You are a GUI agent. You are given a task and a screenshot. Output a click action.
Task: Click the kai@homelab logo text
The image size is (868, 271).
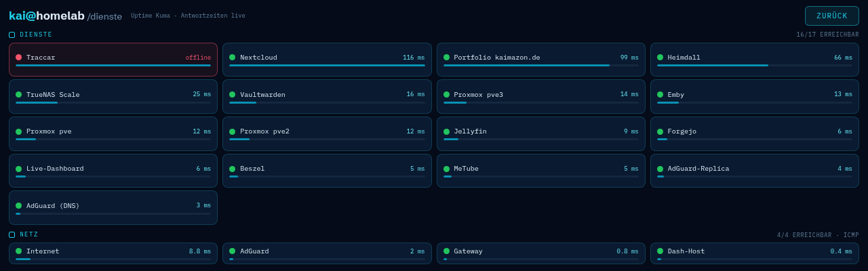click(x=47, y=16)
